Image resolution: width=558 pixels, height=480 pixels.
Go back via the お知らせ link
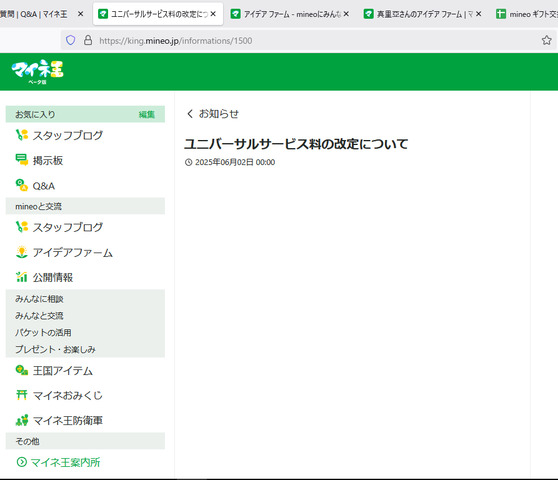(219, 114)
